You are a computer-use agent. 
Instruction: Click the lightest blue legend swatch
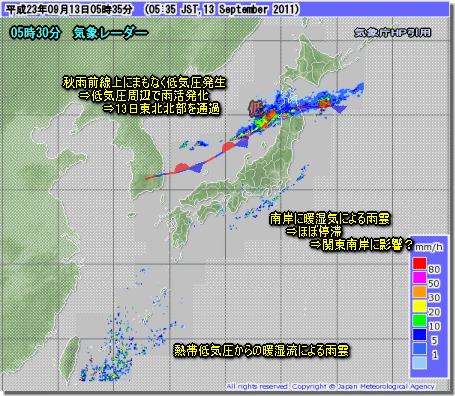point(420,363)
